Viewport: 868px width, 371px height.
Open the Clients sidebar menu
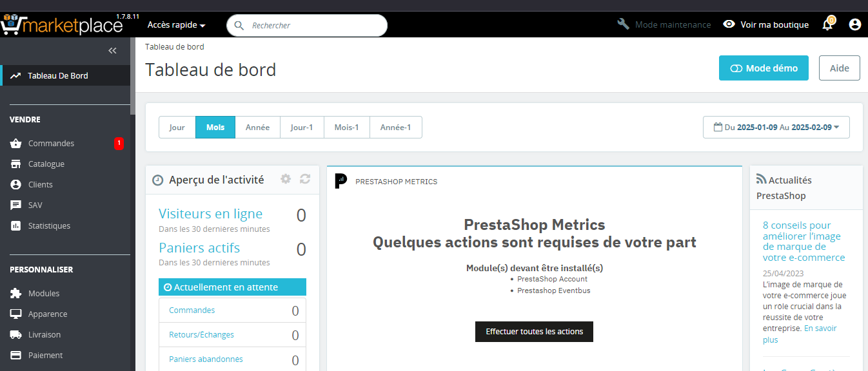tap(65, 184)
